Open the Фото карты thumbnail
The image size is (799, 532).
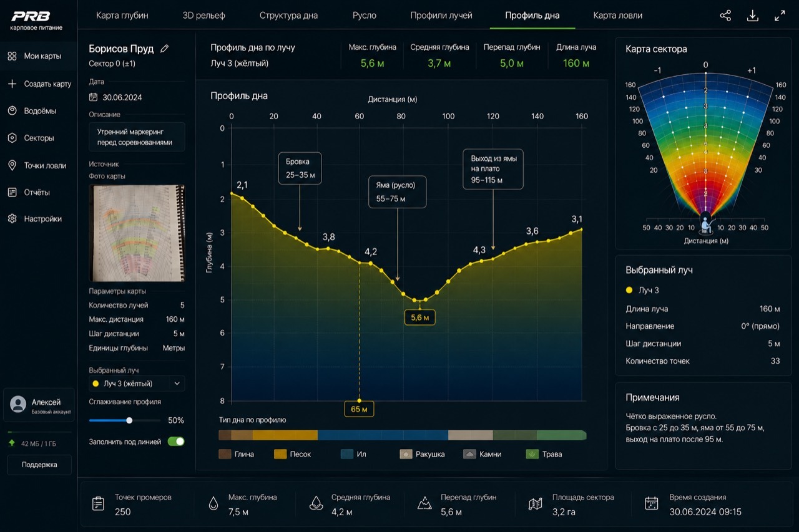137,233
